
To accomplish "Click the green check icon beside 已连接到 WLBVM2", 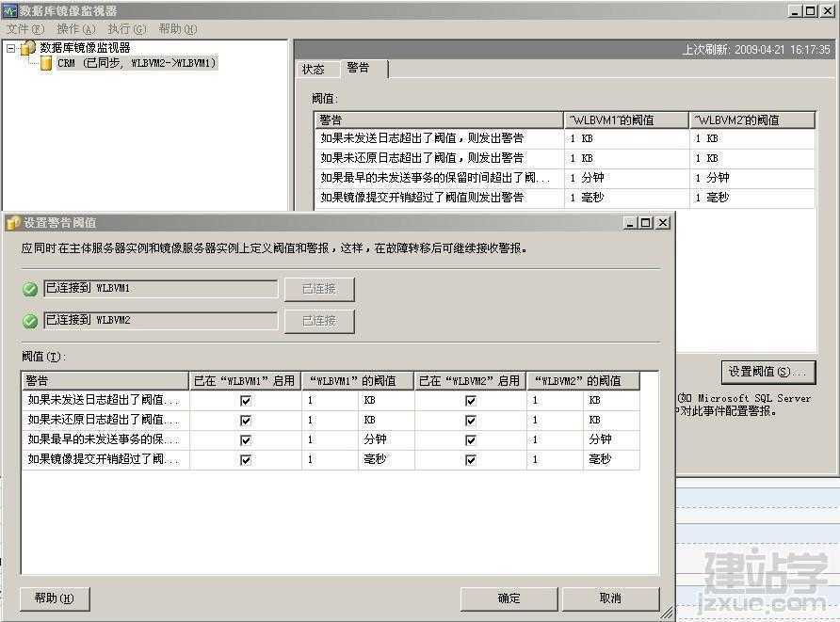I will click(x=30, y=321).
